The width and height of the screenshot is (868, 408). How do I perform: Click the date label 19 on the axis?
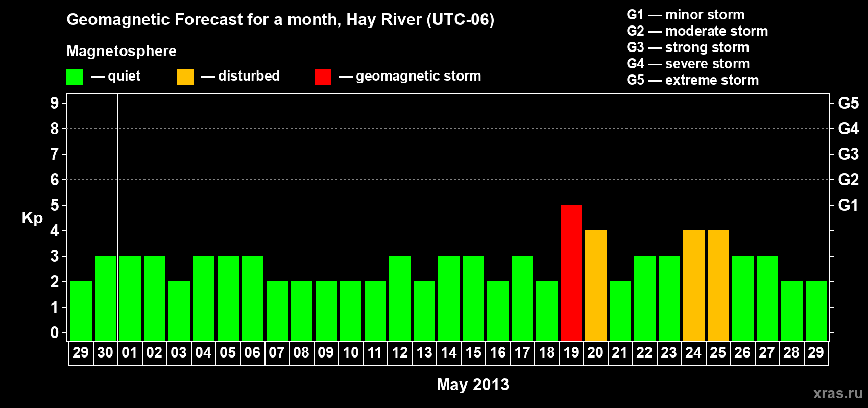tap(571, 352)
